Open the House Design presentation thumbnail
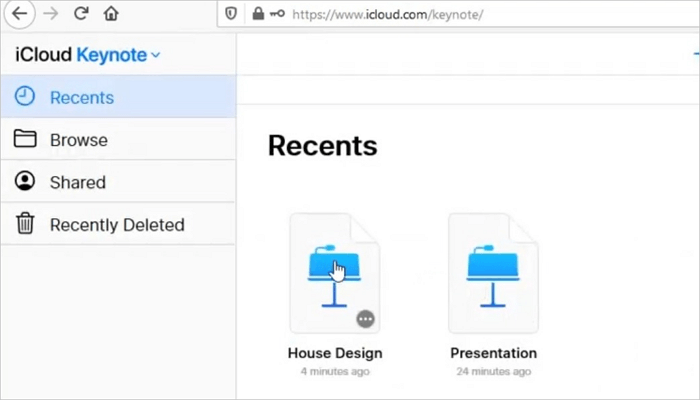The width and height of the screenshot is (700, 400). (335, 273)
